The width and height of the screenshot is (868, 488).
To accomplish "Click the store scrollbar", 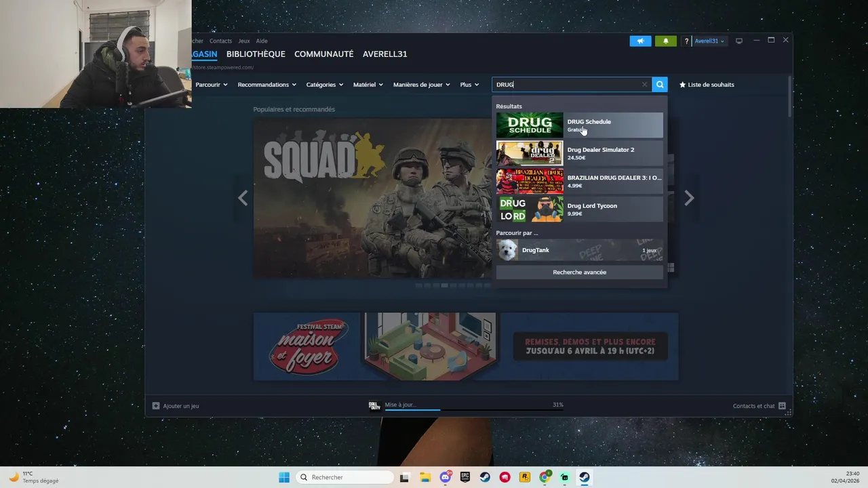I will tap(789, 96).
